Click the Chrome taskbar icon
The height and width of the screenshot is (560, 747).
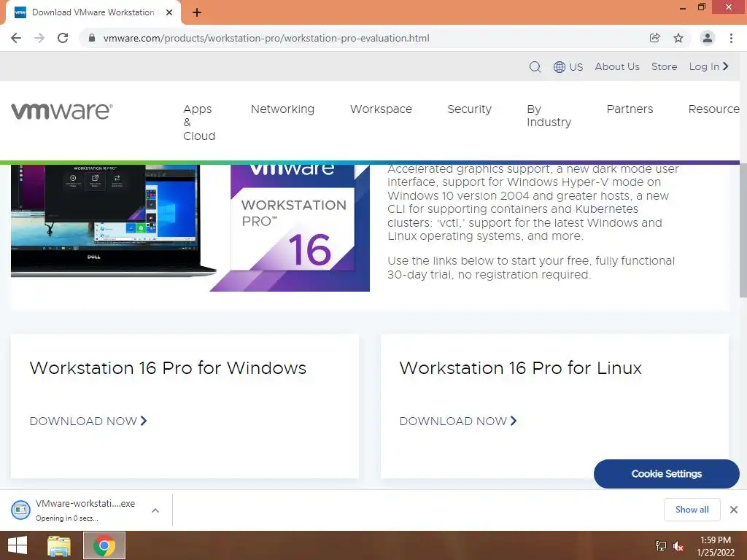coord(104,545)
